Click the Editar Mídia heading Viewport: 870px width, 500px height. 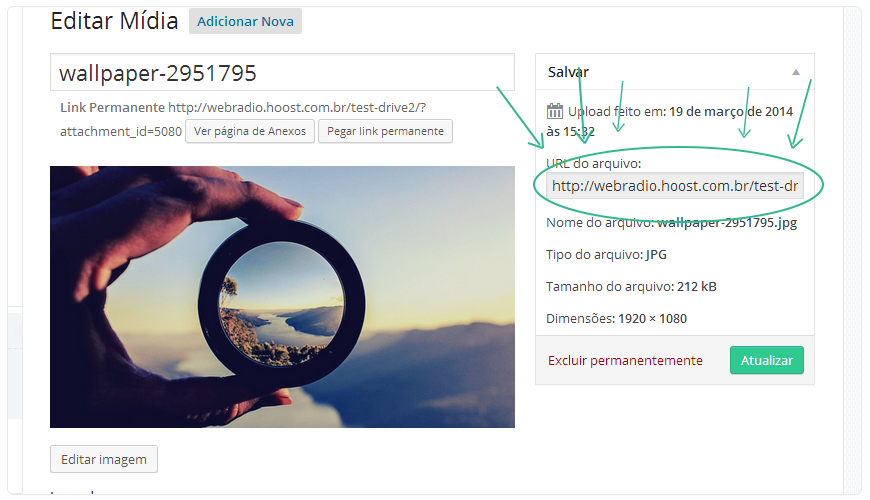114,21
